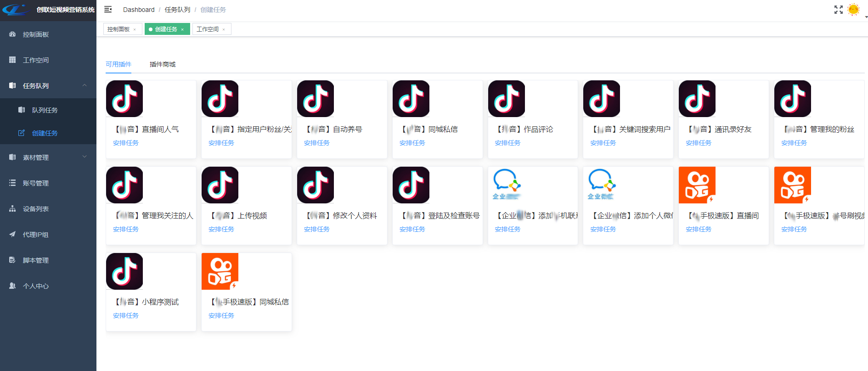Click the TikTok icon for 自动养号 plugin
868x371 pixels.
(x=316, y=99)
